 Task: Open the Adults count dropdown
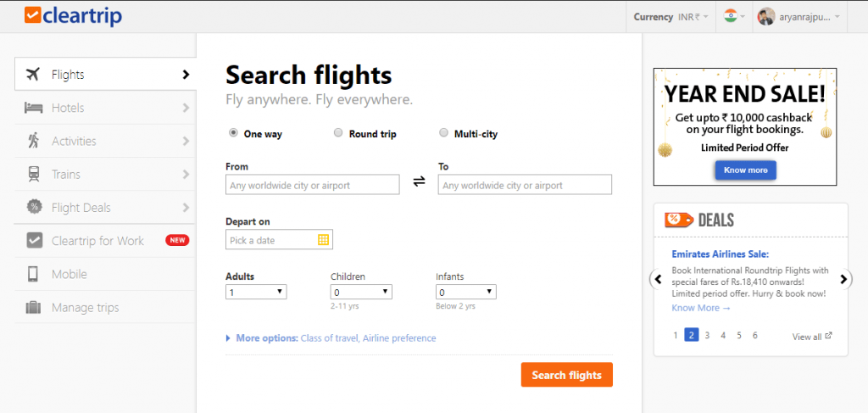tap(256, 292)
